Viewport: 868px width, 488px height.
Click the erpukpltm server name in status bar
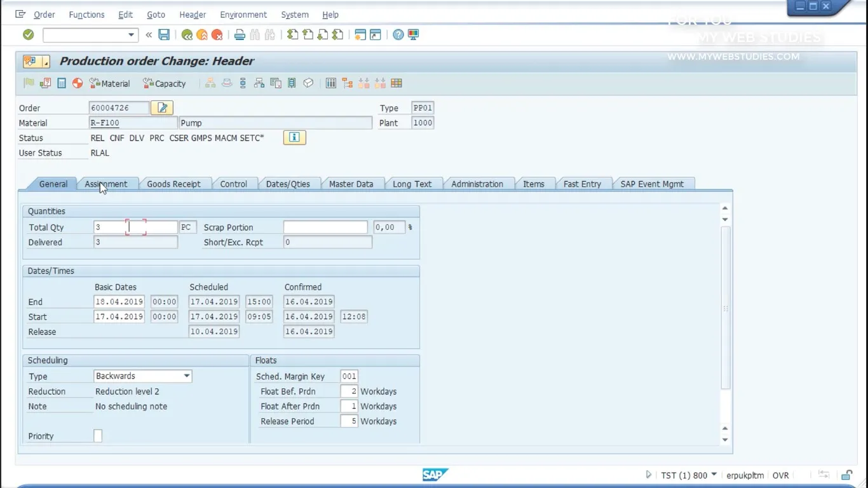(x=745, y=475)
